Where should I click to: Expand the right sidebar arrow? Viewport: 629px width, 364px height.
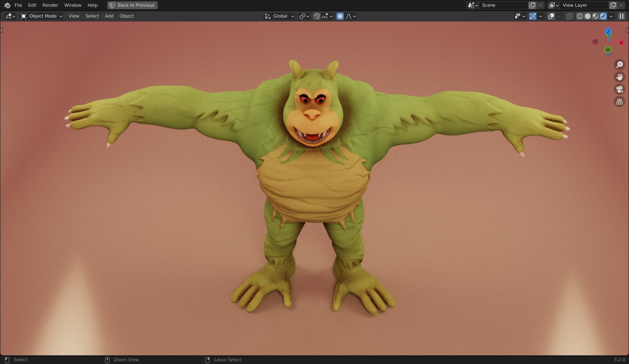(627, 30)
